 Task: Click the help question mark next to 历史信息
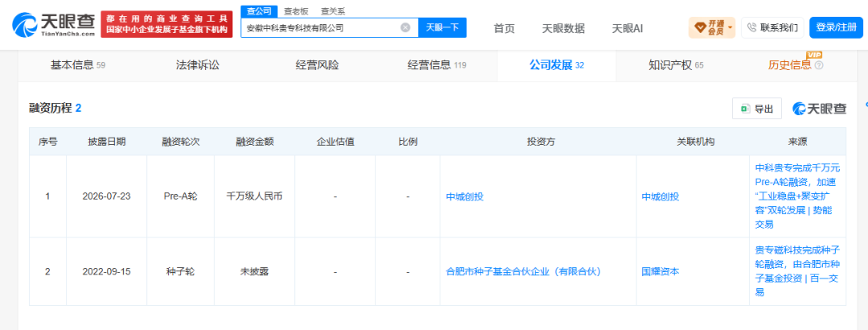click(x=819, y=65)
